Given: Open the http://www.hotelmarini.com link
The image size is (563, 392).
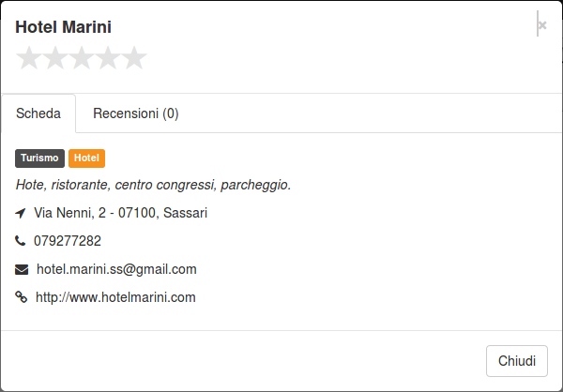Looking at the screenshot, I should click(x=115, y=297).
